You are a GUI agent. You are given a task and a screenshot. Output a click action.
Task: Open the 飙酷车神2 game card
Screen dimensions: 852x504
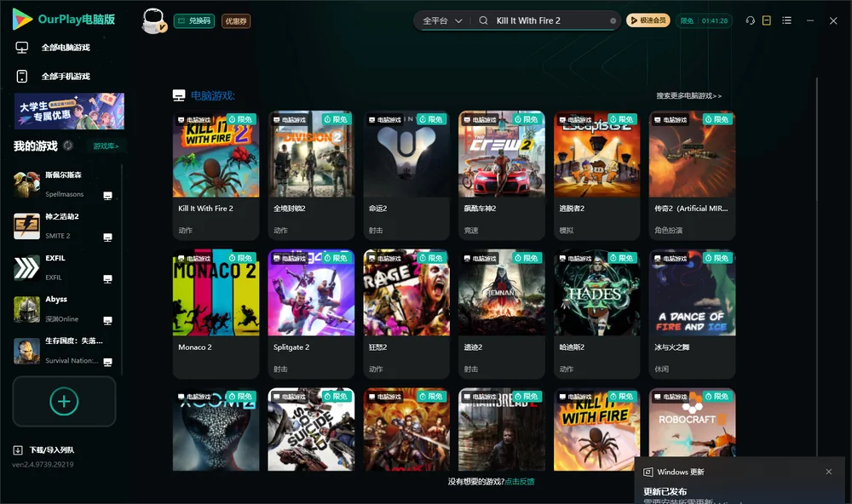pyautogui.click(x=502, y=175)
